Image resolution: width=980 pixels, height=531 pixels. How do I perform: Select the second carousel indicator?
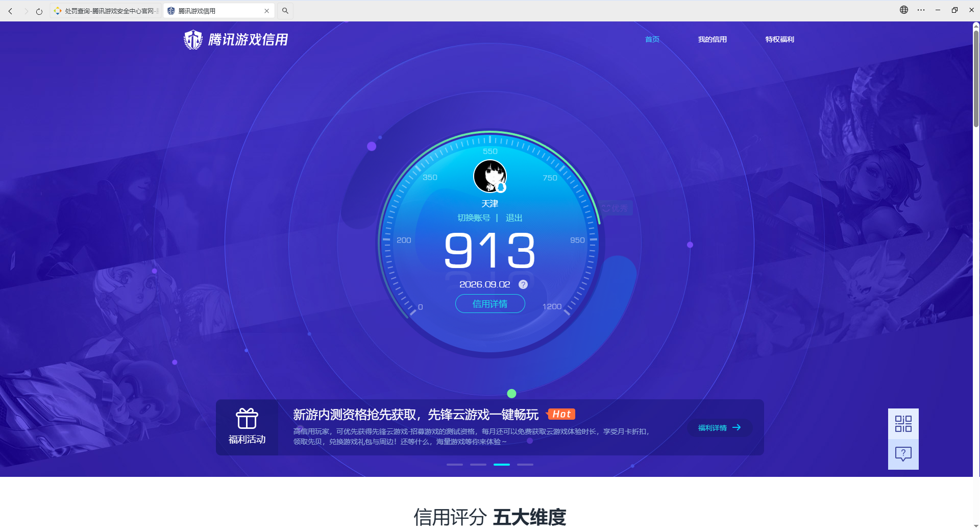click(478, 465)
